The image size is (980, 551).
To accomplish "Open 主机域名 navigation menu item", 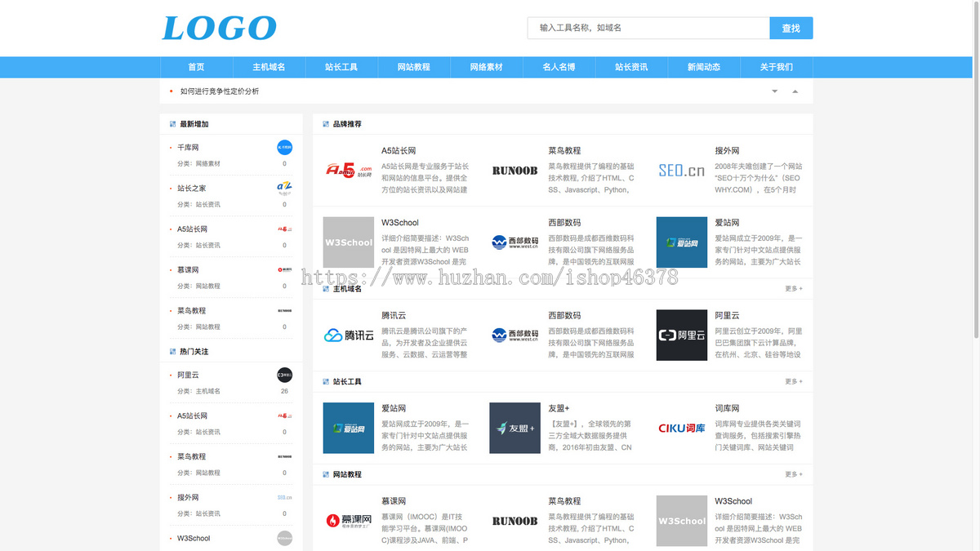I will pyautogui.click(x=269, y=67).
